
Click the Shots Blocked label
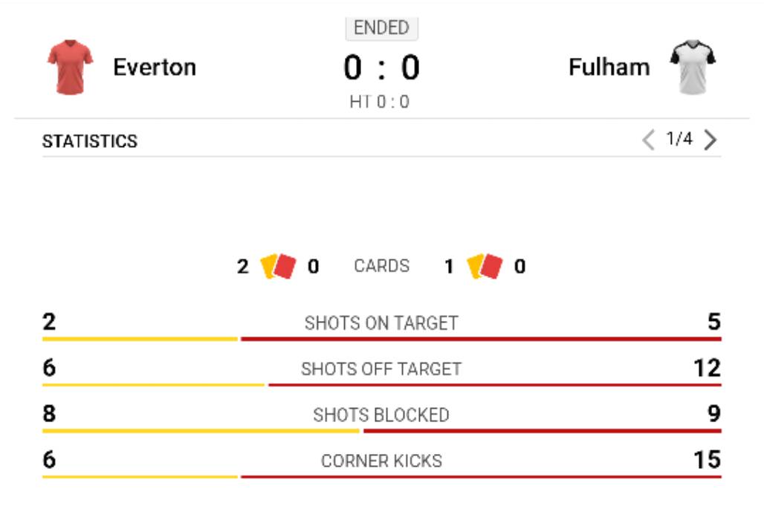381,415
